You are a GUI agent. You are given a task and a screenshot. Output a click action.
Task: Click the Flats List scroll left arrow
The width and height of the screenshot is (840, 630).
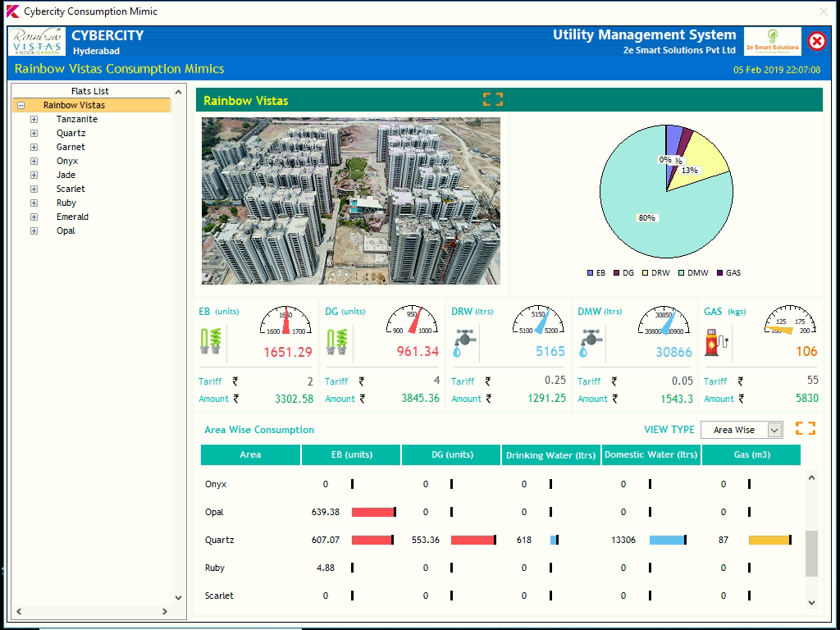(20, 611)
